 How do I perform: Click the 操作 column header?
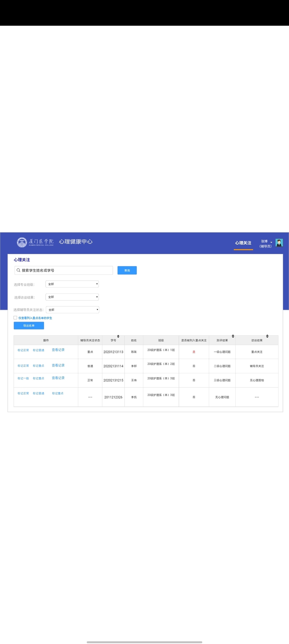pyautogui.click(x=46, y=340)
